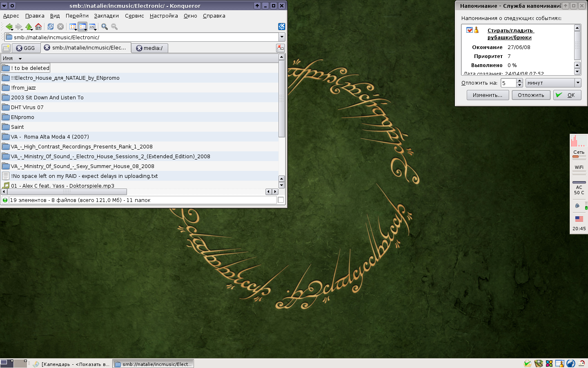Click the globe icon in the system tray
588x368 pixels.
[571, 364]
